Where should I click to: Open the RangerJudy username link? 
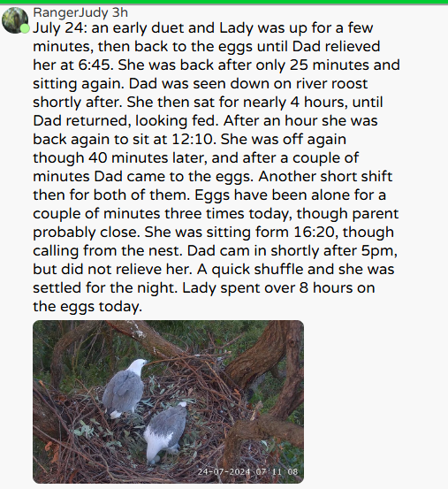tap(71, 12)
